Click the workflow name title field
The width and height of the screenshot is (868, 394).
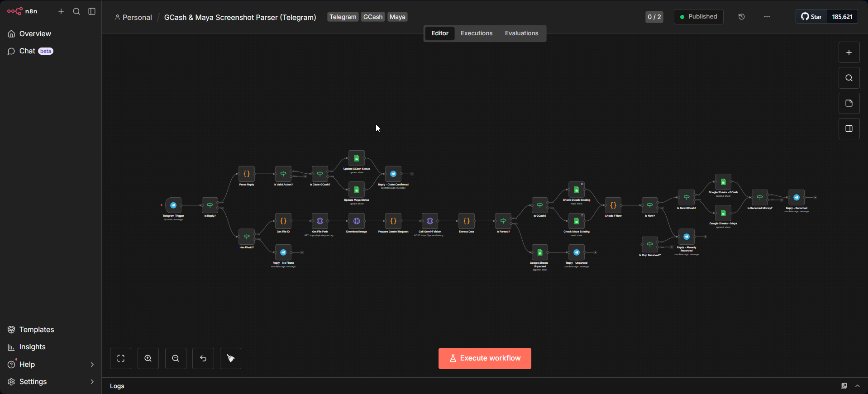coord(240,17)
